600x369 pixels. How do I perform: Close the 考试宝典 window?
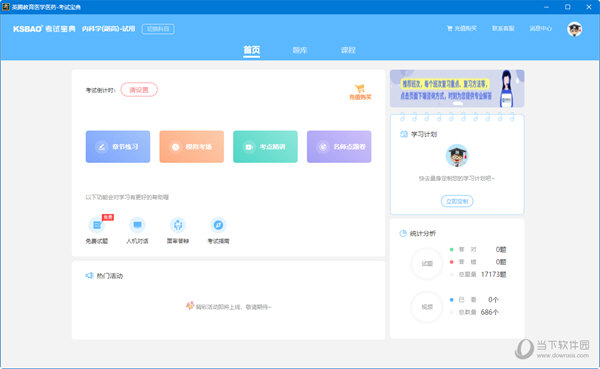pos(589,7)
